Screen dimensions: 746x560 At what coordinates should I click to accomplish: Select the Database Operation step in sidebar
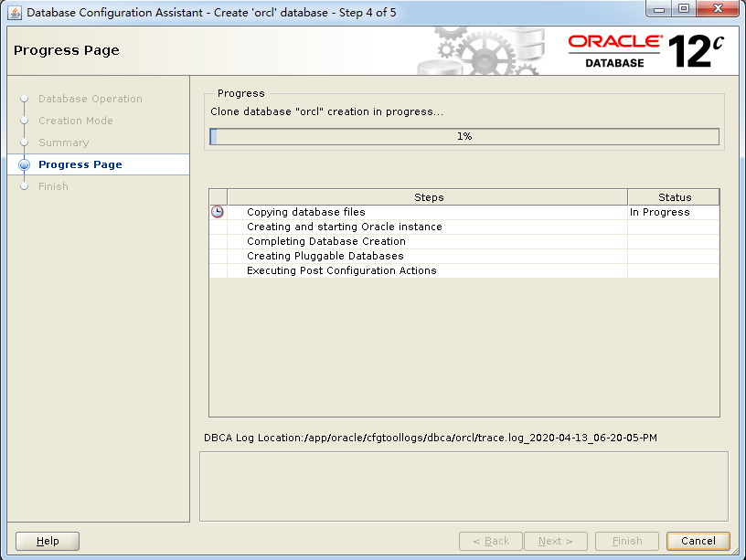pyautogui.click(x=90, y=99)
